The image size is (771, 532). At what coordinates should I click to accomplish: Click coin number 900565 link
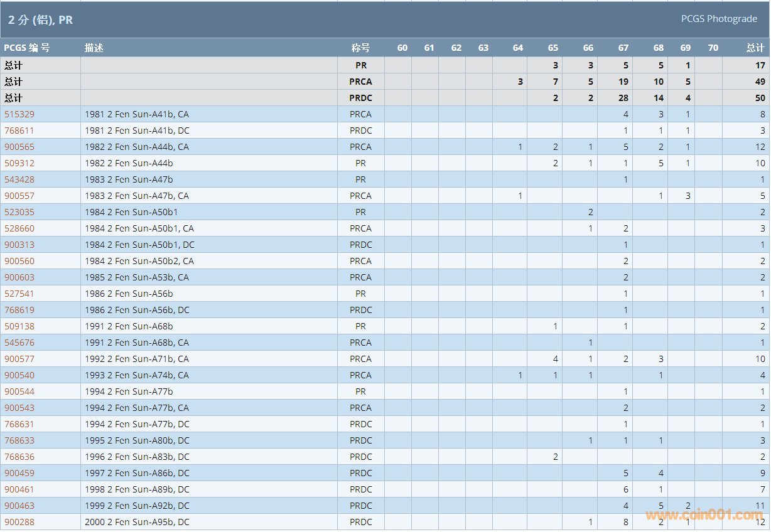click(19, 147)
